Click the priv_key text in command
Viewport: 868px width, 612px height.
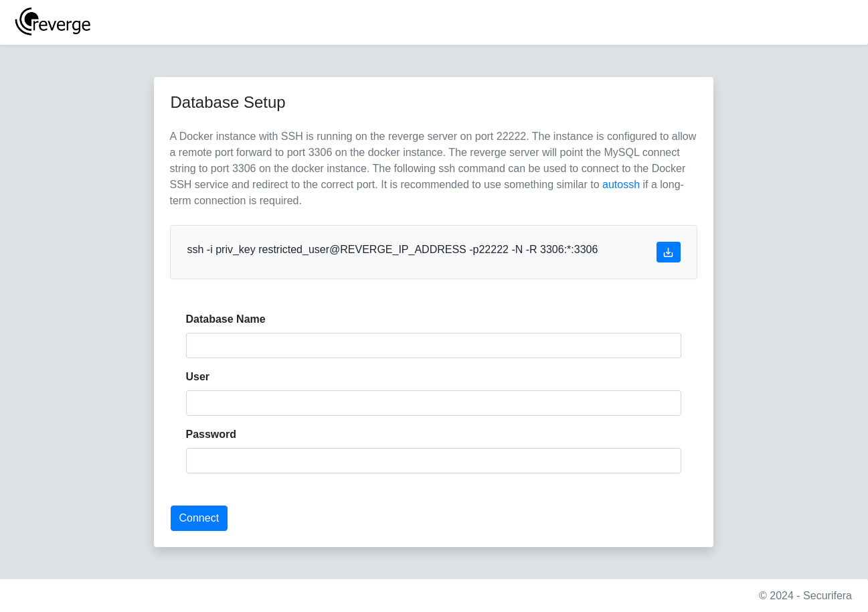click(x=236, y=250)
